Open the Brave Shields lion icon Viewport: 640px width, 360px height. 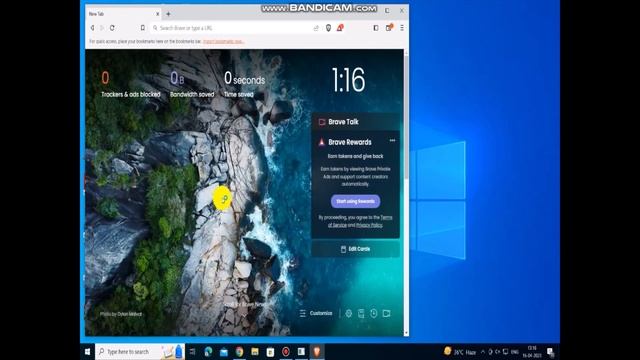pos(328,28)
